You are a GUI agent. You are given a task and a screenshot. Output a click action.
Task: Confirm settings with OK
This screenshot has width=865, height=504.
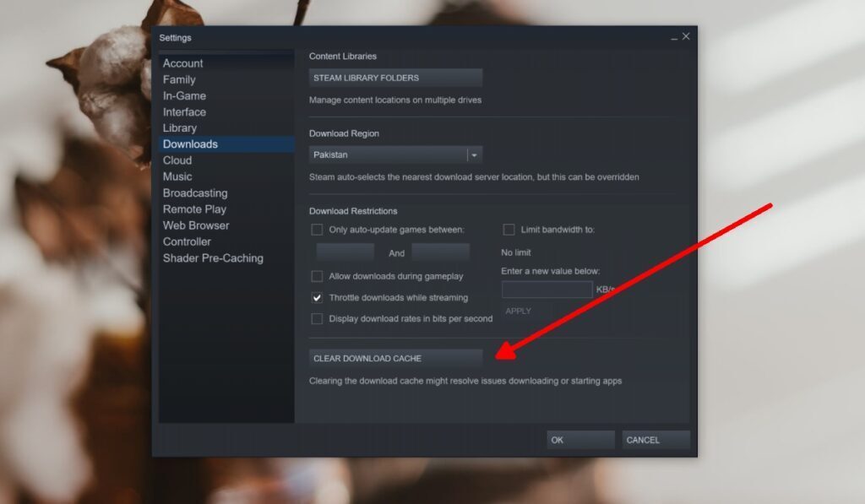tap(579, 439)
